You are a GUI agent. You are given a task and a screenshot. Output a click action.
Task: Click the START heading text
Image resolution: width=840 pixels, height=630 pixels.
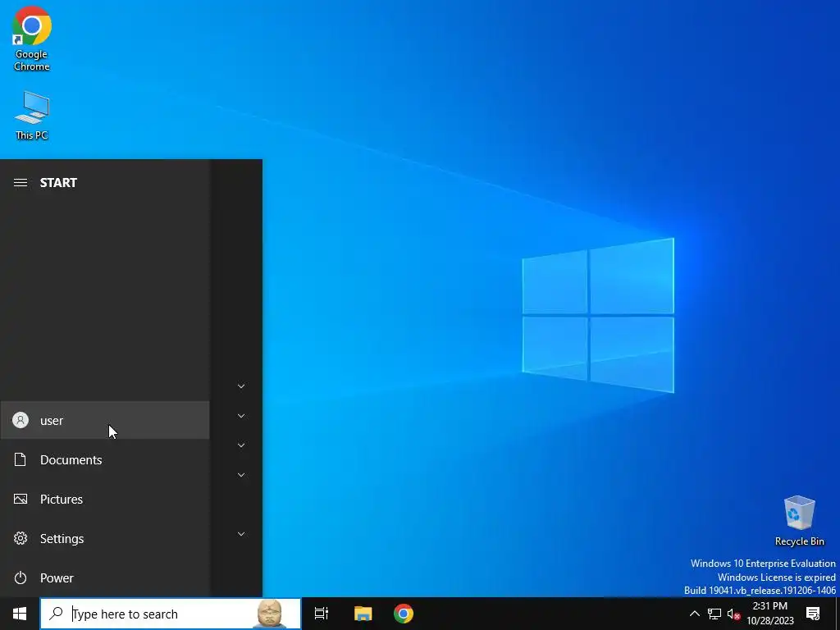click(58, 183)
